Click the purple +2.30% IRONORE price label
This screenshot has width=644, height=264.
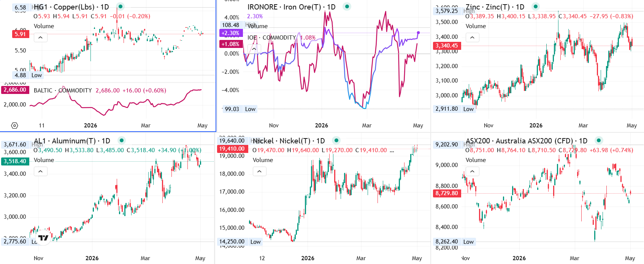(231, 33)
